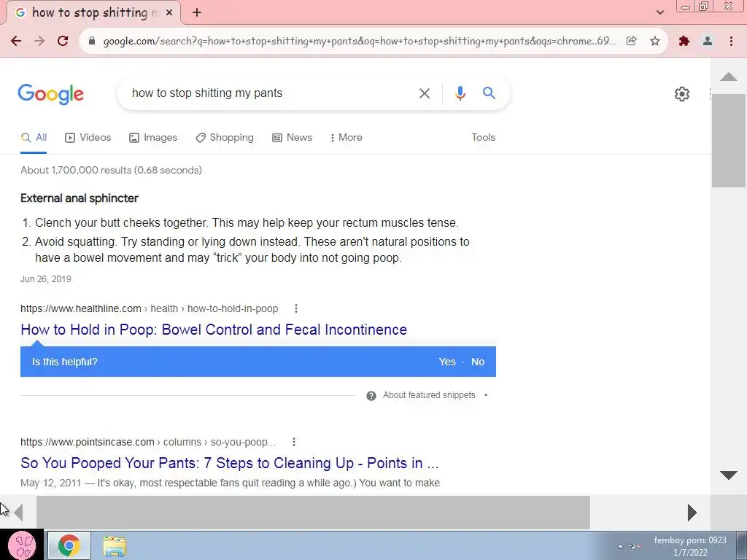The image size is (747, 560).
Task: Show hidden system tray icons
Action: point(620,546)
